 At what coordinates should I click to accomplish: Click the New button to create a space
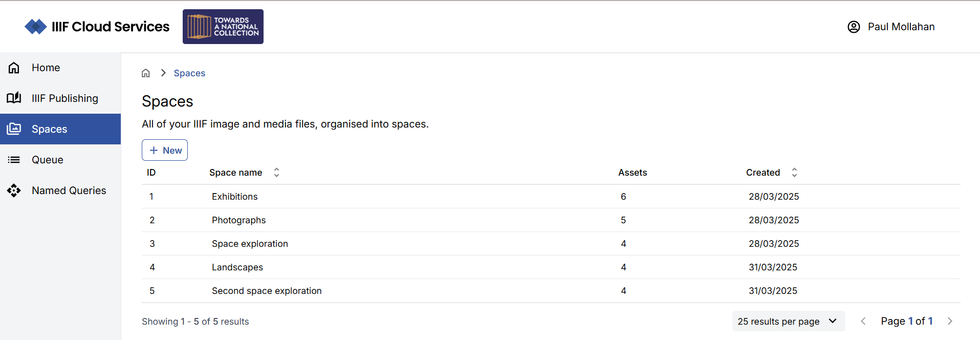(x=164, y=150)
